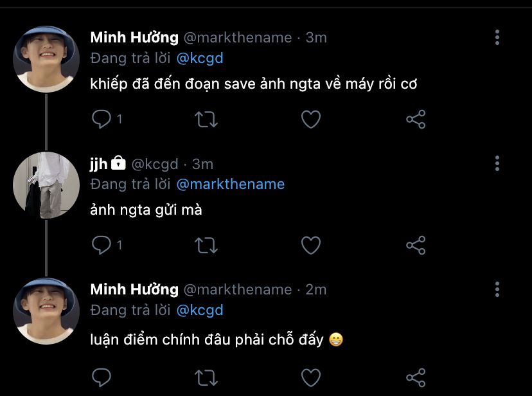The image size is (532, 396).
Task: Click Minh Hường's avatar on first tweet
Action: [46, 60]
